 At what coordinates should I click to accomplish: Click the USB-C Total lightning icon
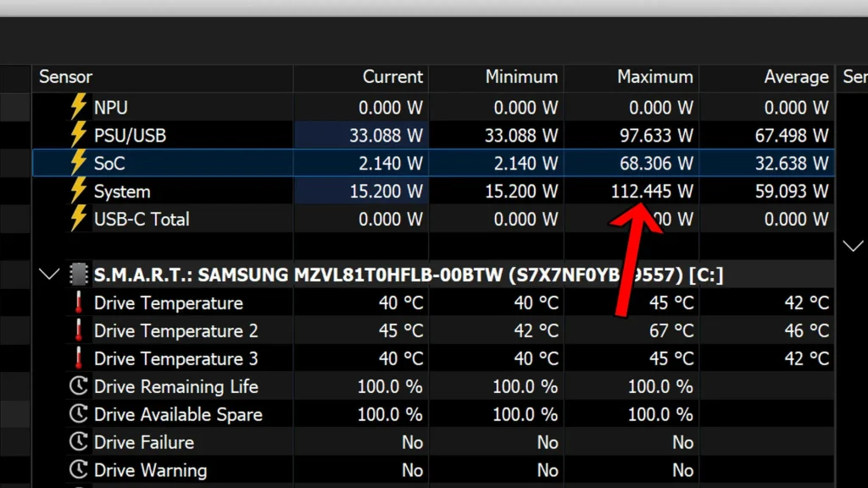click(79, 218)
